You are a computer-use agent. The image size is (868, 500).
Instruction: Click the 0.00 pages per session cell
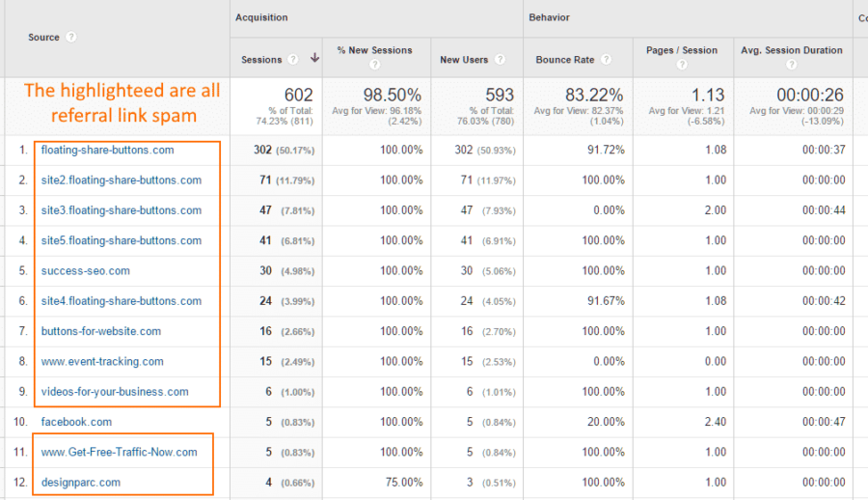click(716, 361)
